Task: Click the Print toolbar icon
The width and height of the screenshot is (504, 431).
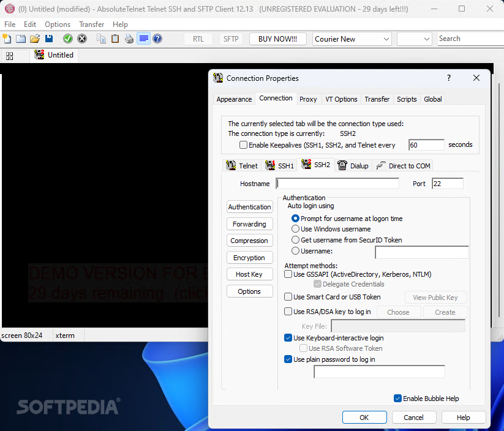Action: [129, 39]
